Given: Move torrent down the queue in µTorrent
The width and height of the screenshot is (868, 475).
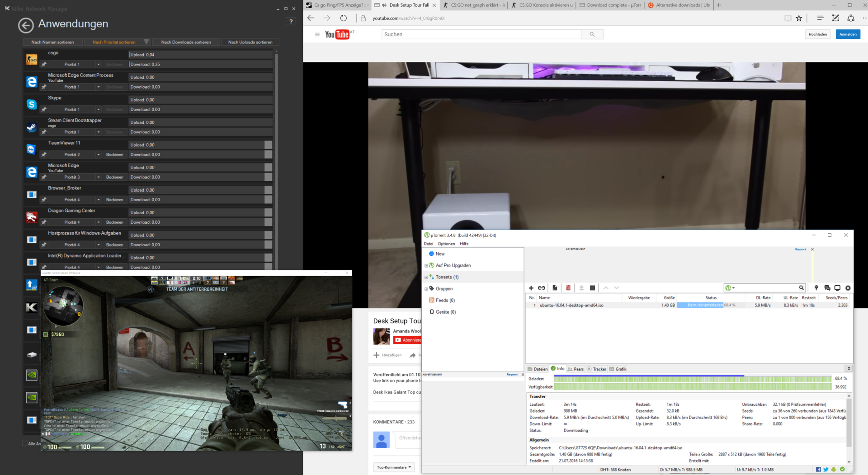Looking at the screenshot, I should pos(616,288).
